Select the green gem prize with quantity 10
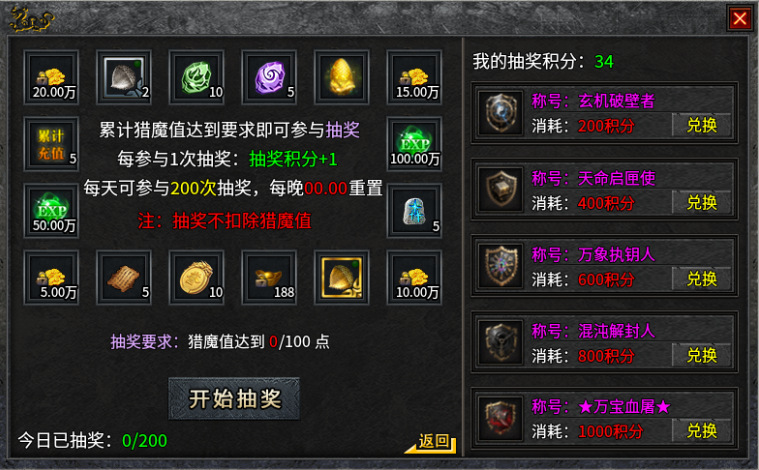Screen dimensions: 759x470 click(197, 77)
